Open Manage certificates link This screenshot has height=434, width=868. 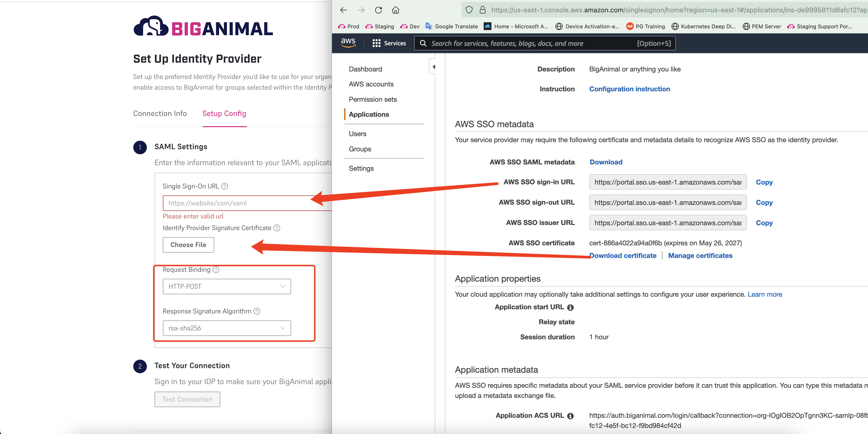tap(700, 256)
